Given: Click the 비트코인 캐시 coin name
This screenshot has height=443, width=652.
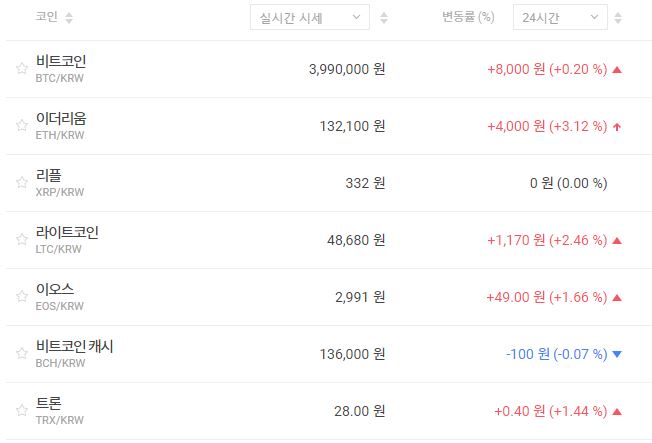Looking at the screenshot, I should (x=74, y=347).
